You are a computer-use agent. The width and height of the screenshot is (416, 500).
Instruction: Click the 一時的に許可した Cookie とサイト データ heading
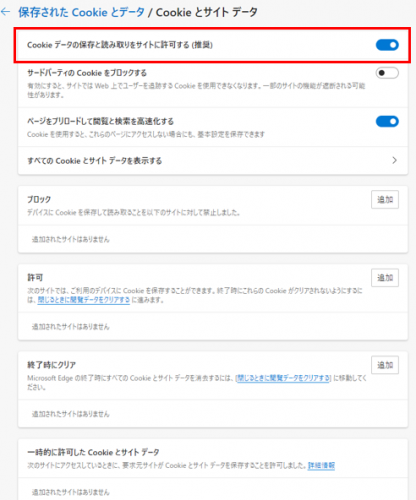click(x=93, y=452)
